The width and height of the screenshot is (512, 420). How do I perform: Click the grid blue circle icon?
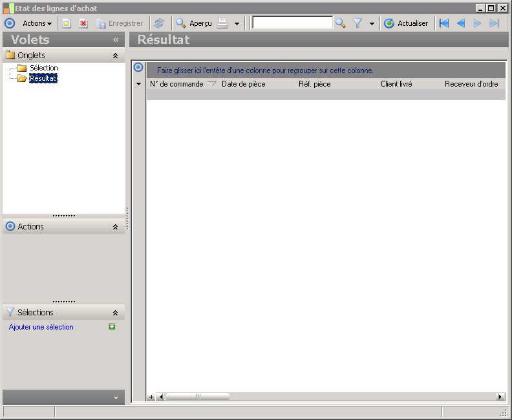pos(138,67)
